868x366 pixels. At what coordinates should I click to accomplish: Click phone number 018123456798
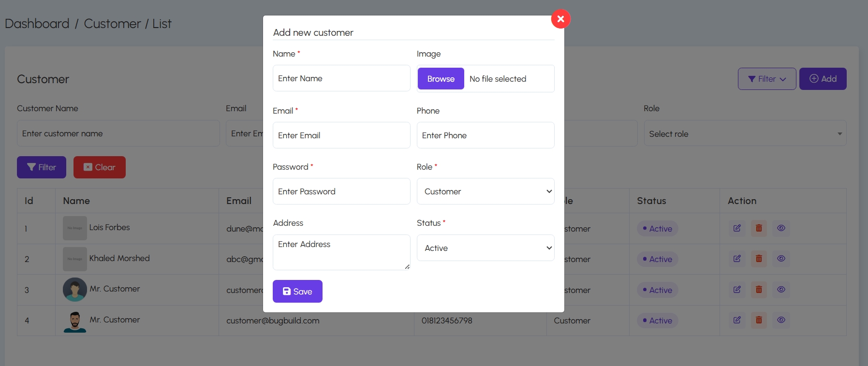coord(447,321)
